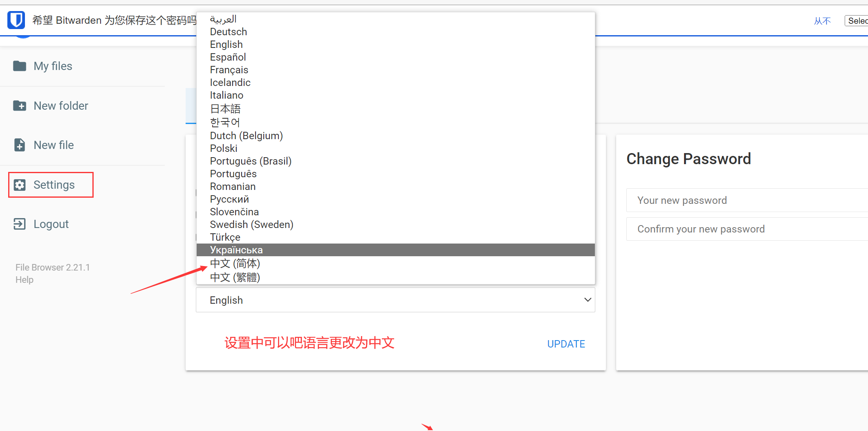Click the New file document icon
Screen dimensions: 868x431
click(x=20, y=145)
